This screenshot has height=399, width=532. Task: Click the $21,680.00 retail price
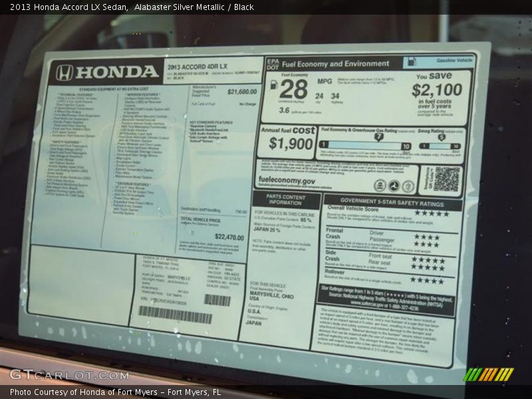242,92
